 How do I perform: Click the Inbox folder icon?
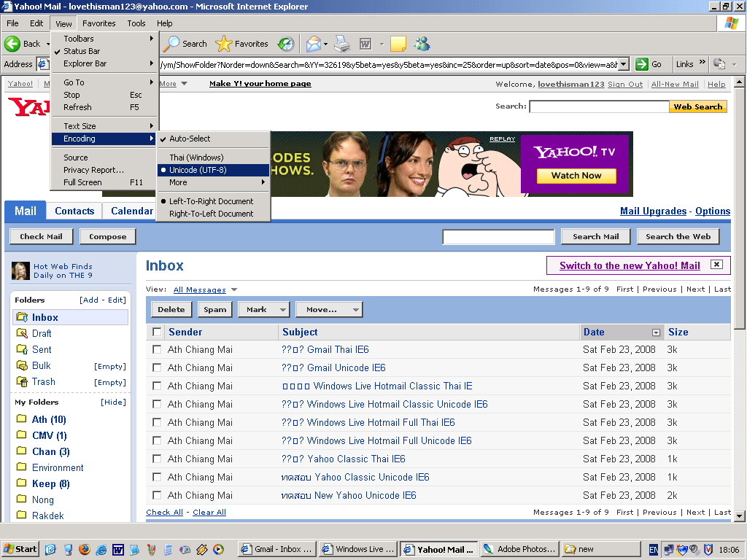[x=22, y=316]
